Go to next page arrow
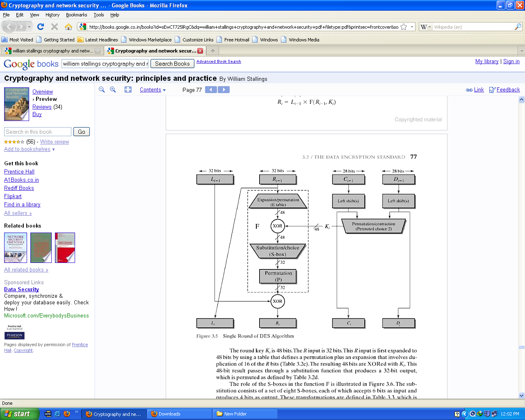Image resolution: width=525 pixels, height=420 pixels. (x=224, y=90)
